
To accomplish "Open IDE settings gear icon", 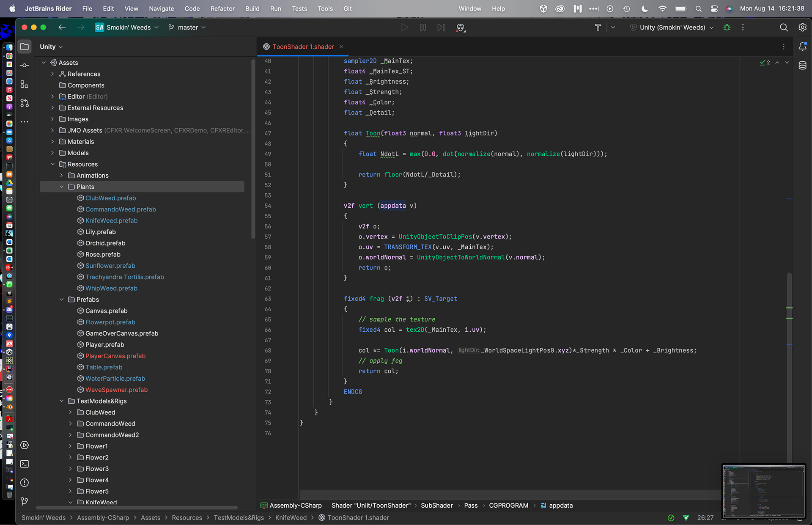I will (802, 27).
